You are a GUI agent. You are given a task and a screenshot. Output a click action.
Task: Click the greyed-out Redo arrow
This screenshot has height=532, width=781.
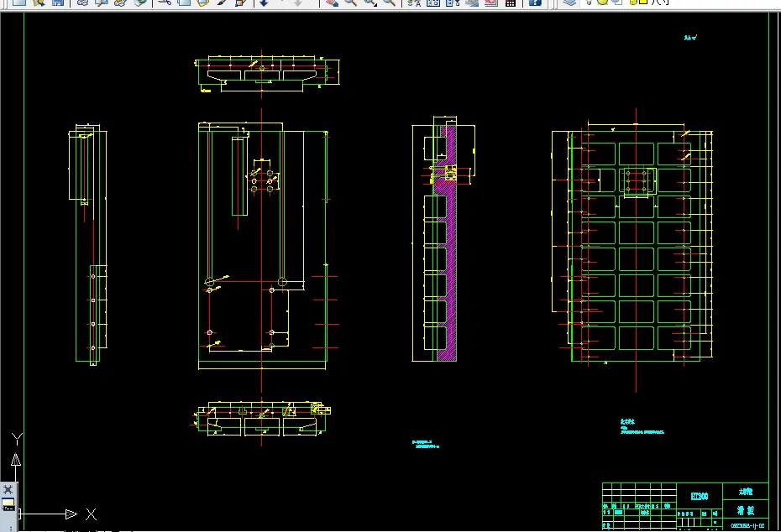[297, 2]
